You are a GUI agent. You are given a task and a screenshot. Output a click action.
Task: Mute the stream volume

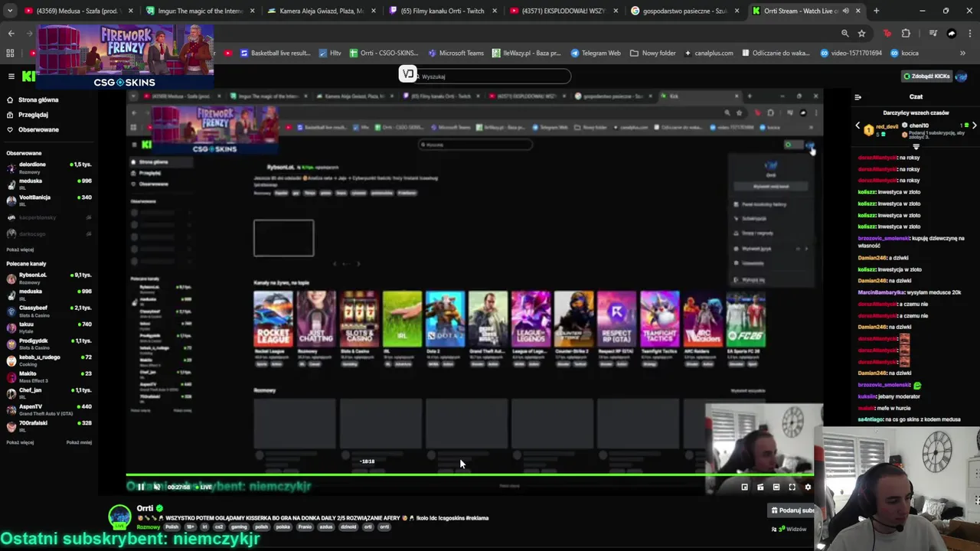coord(157,487)
